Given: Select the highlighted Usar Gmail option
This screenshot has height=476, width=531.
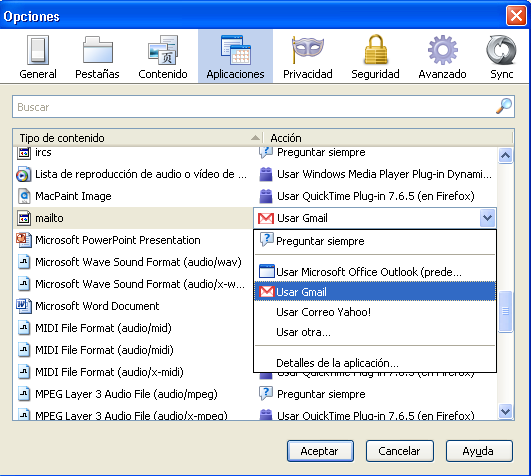Looking at the screenshot, I should tap(375, 291).
